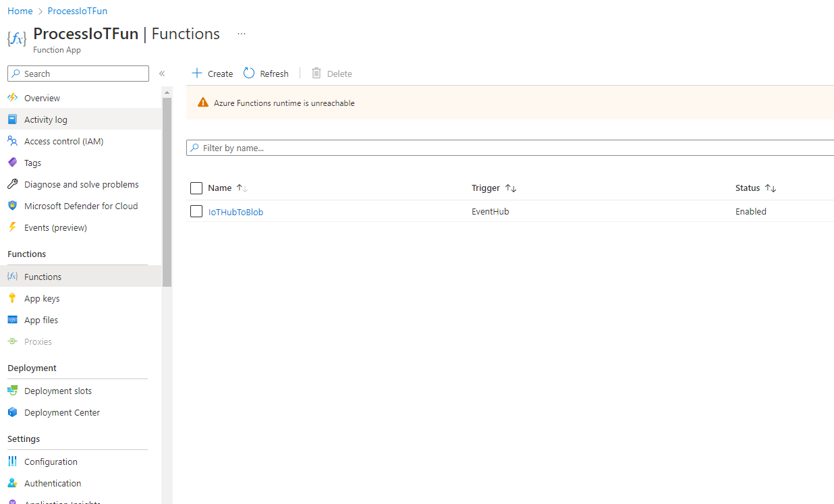Click the Functions fx sidebar icon

pos(12,277)
